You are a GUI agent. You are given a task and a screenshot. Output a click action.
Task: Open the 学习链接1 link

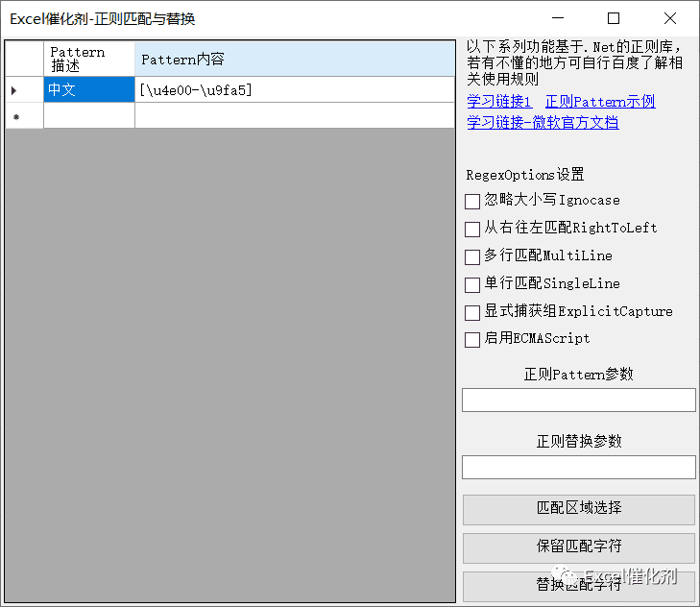coord(499,102)
